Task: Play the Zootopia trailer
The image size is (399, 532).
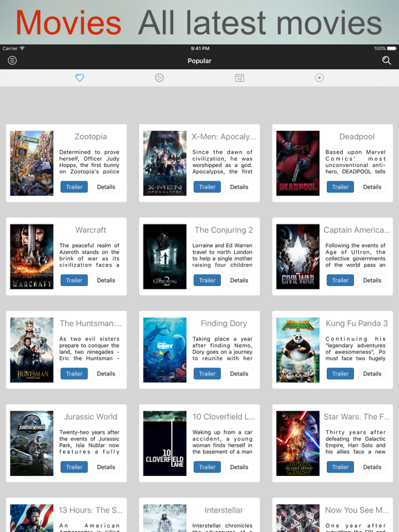Action: click(x=74, y=187)
